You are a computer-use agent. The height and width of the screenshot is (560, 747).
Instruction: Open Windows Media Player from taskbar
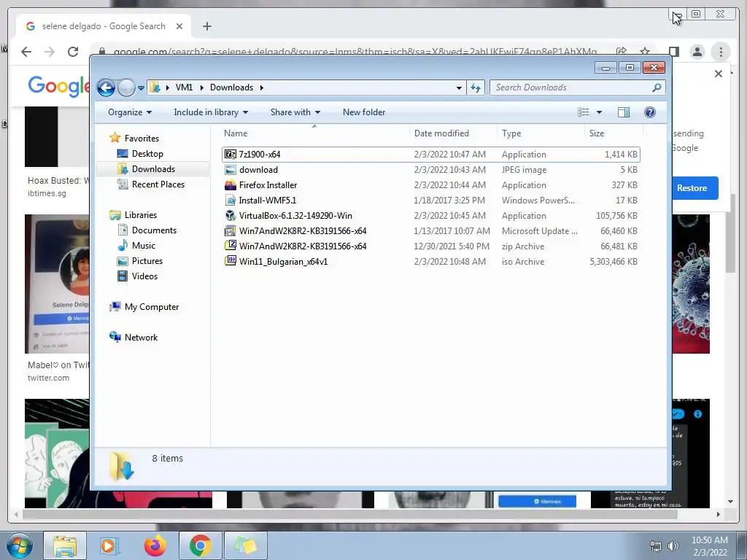pos(109,545)
